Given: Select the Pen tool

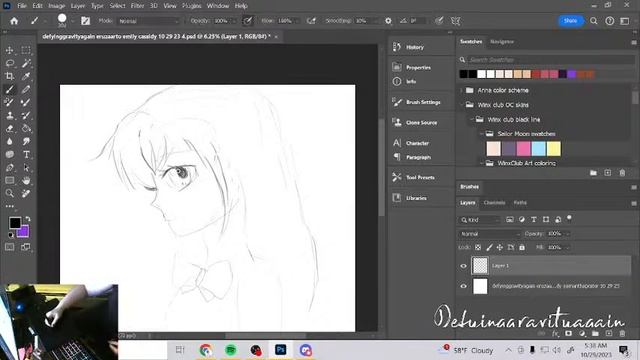Looking at the screenshot, I should point(9,168).
